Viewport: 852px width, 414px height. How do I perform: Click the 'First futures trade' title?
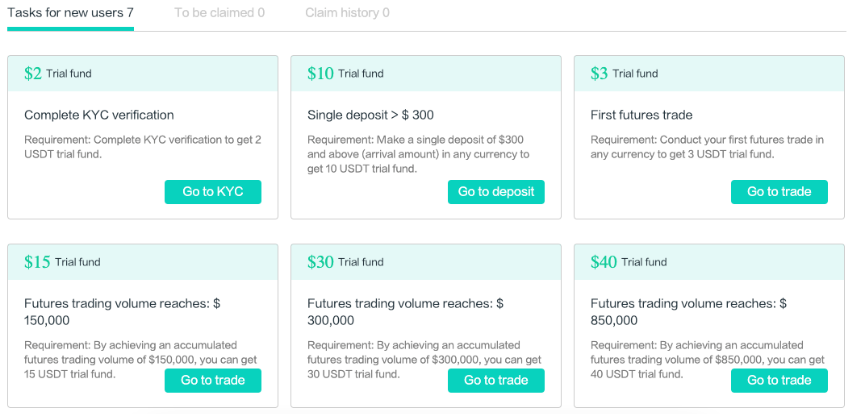coord(641,115)
